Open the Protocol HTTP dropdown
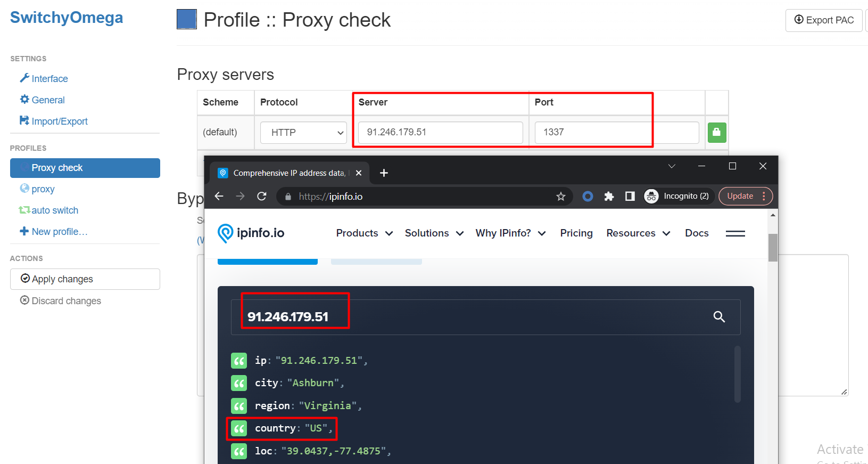 pos(303,133)
